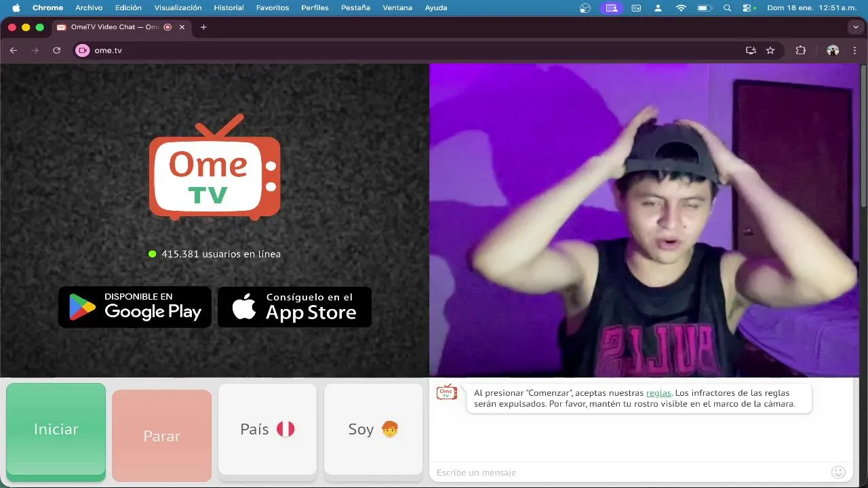Screen dimensions: 868x488
Task: Click the 415.381 usuarios en línea text
Action: (221, 254)
